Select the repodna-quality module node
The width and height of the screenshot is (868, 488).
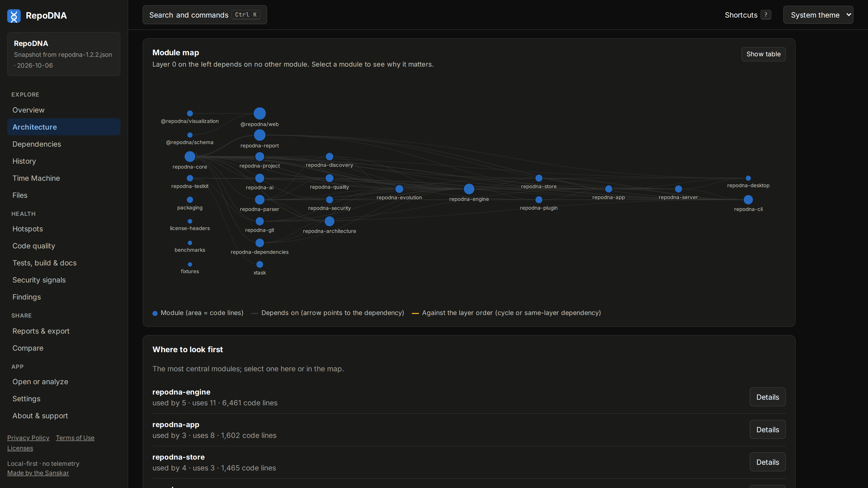(329, 178)
